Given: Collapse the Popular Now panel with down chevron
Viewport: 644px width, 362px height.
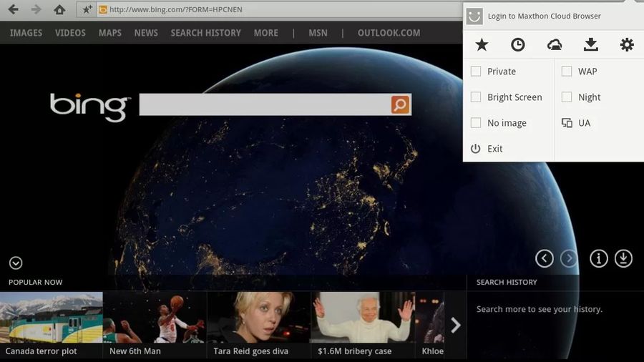Looking at the screenshot, I should (16, 263).
